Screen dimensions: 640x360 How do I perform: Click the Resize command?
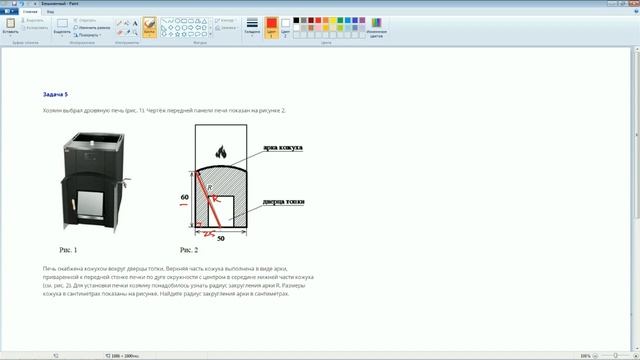pos(92,27)
